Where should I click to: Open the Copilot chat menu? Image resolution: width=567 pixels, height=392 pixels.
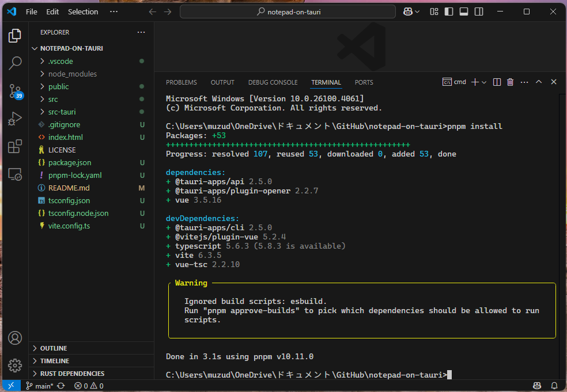[411, 12]
